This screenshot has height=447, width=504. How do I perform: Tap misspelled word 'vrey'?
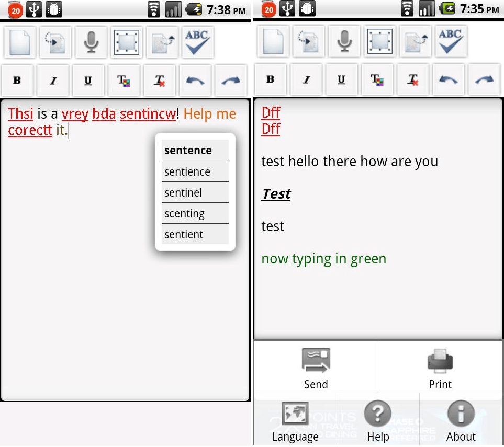(x=75, y=114)
